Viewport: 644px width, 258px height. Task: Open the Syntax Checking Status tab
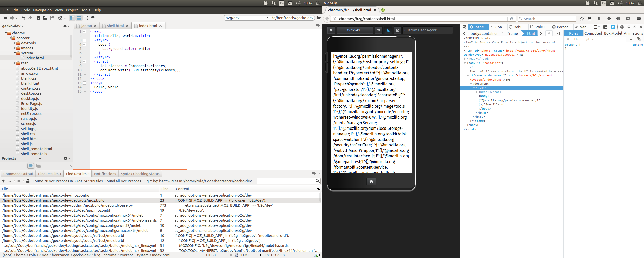point(140,174)
